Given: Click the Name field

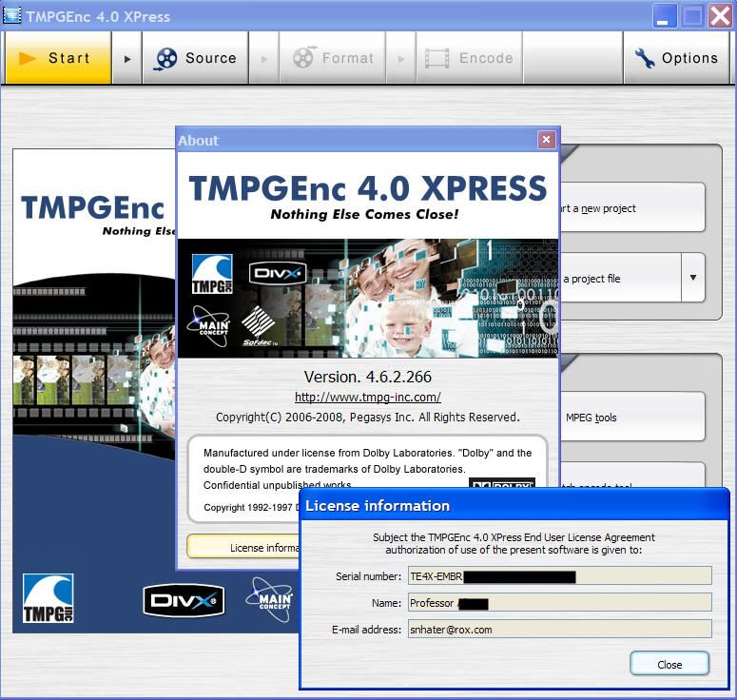Looking at the screenshot, I should 559,603.
